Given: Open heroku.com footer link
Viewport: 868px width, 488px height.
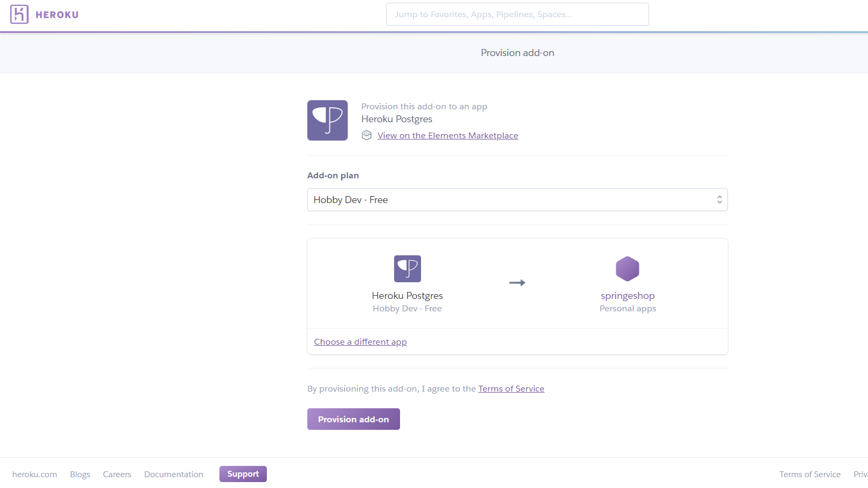Looking at the screenshot, I should [35, 475].
